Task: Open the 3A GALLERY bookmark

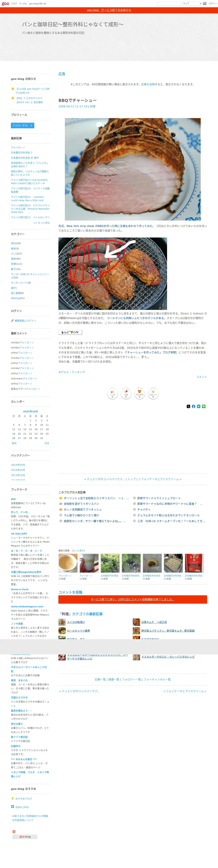Action: (x=19, y=533)
